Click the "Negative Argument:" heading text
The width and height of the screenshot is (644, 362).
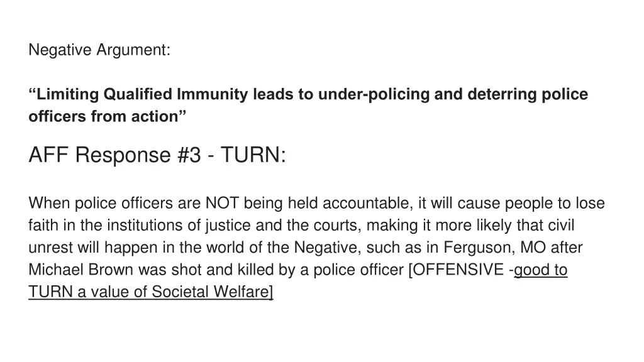99,50
